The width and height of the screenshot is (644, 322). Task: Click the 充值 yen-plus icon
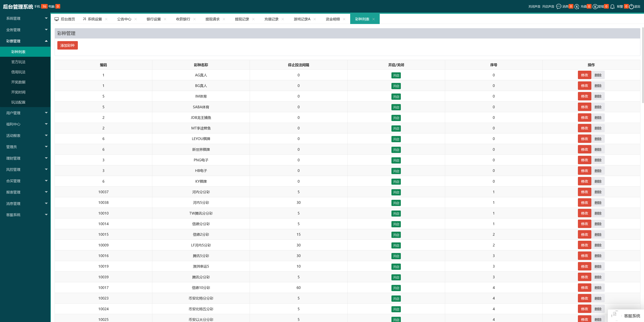pos(577,7)
